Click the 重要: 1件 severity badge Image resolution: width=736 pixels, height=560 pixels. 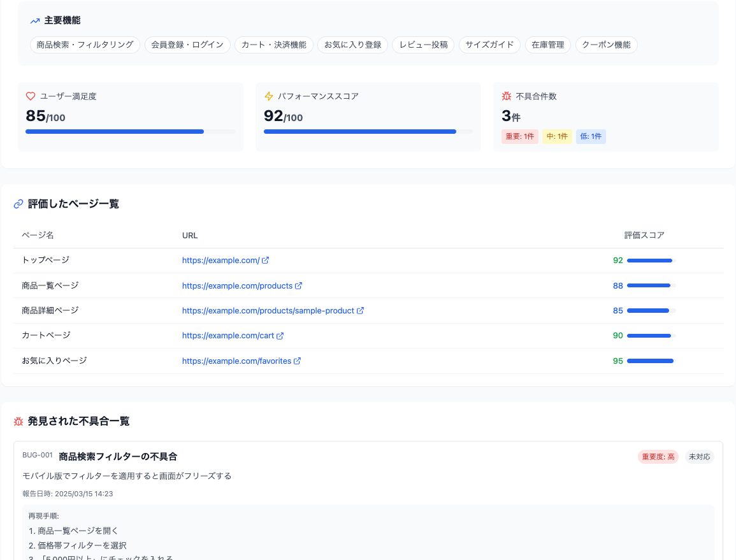[x=519, y=136]
